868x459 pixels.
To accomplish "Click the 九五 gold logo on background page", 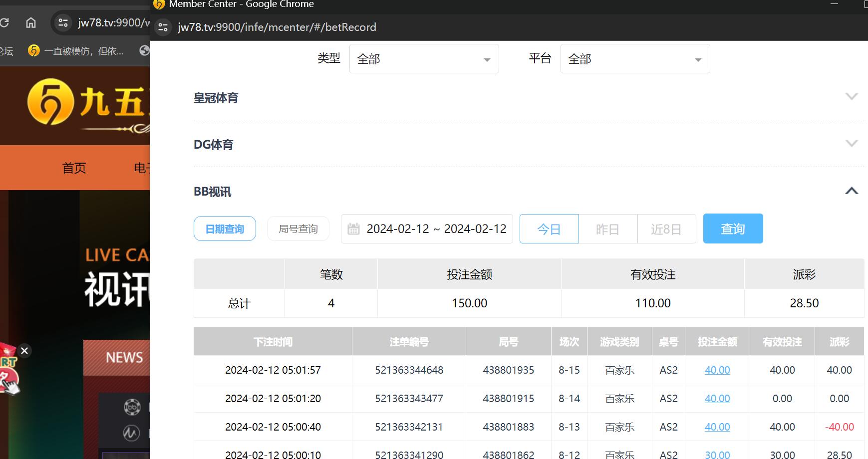I will point(51,102).
